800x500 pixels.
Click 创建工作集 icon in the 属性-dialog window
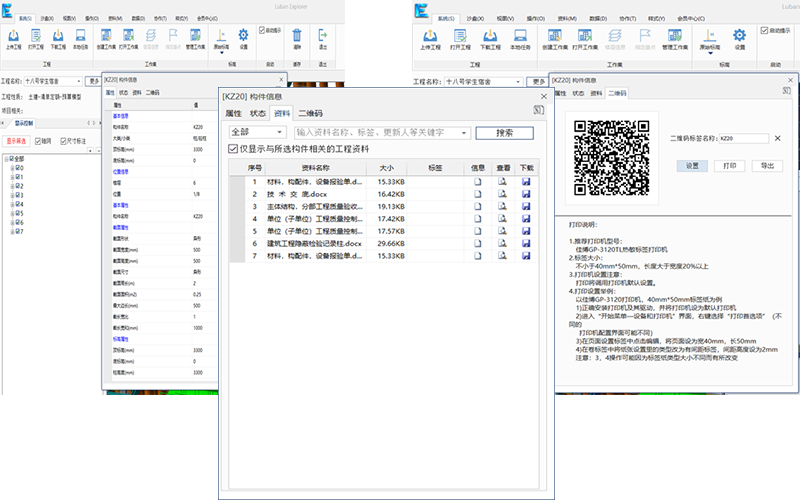106,36
